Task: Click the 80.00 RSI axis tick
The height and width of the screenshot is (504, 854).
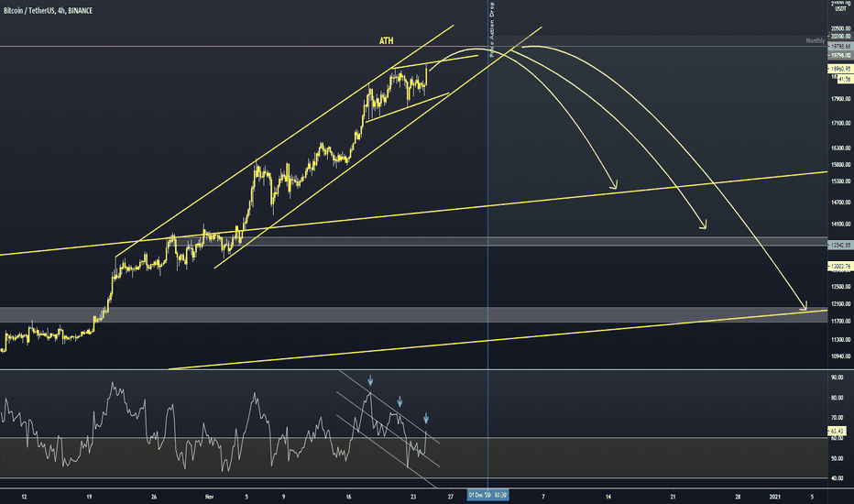Action: tap(838, 399)
